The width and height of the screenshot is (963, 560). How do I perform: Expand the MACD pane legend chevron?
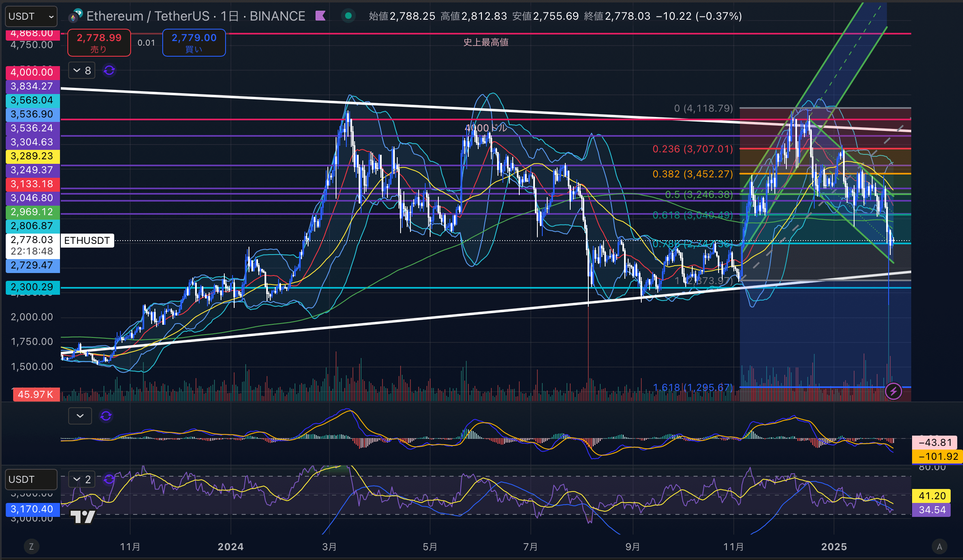[80, 416]
